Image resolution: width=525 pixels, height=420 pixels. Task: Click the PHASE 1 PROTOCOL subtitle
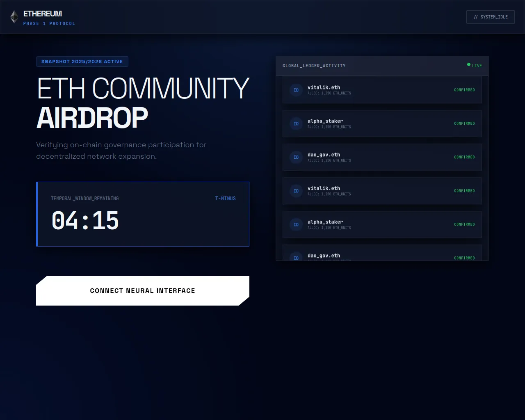[x=49, y=24]
